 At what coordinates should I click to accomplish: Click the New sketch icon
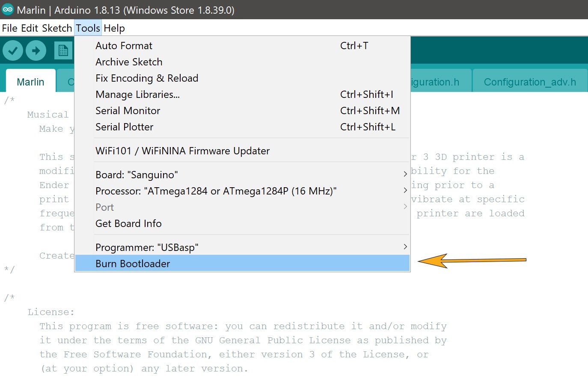63,51
